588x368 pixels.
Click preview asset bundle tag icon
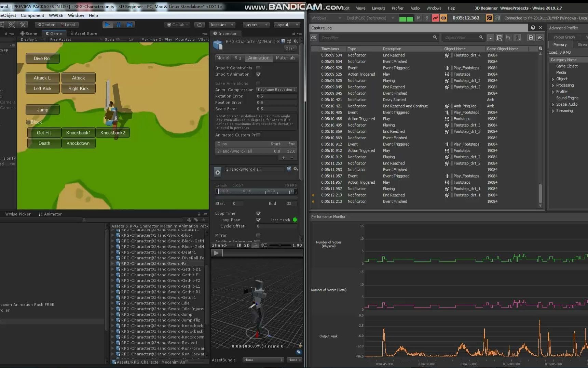[x=299, y=352]
